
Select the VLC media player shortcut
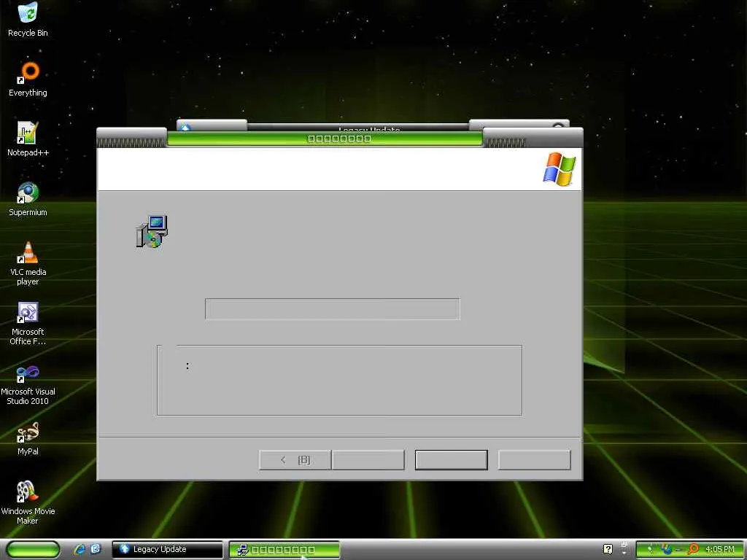[x=28, y=263]
